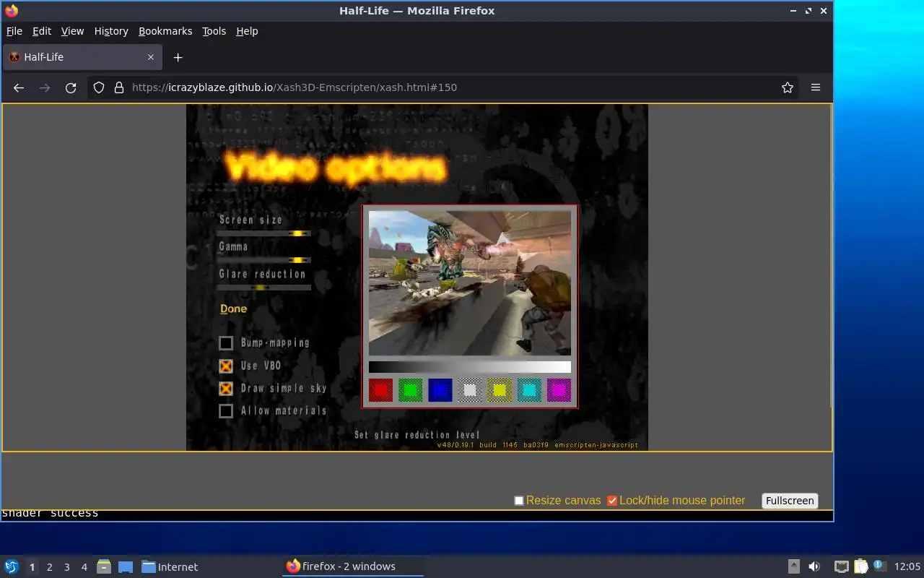Uncheck Draw simple sky

tap(226, 389)
